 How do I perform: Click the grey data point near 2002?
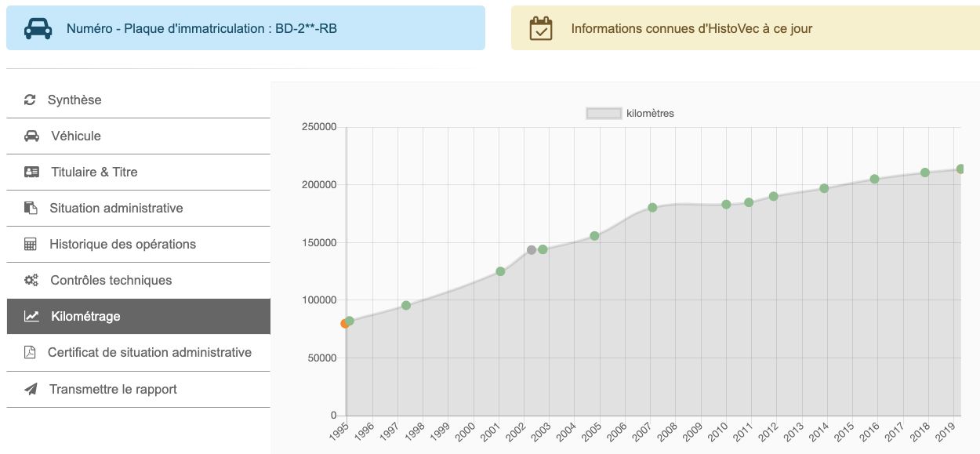[532, 250]
